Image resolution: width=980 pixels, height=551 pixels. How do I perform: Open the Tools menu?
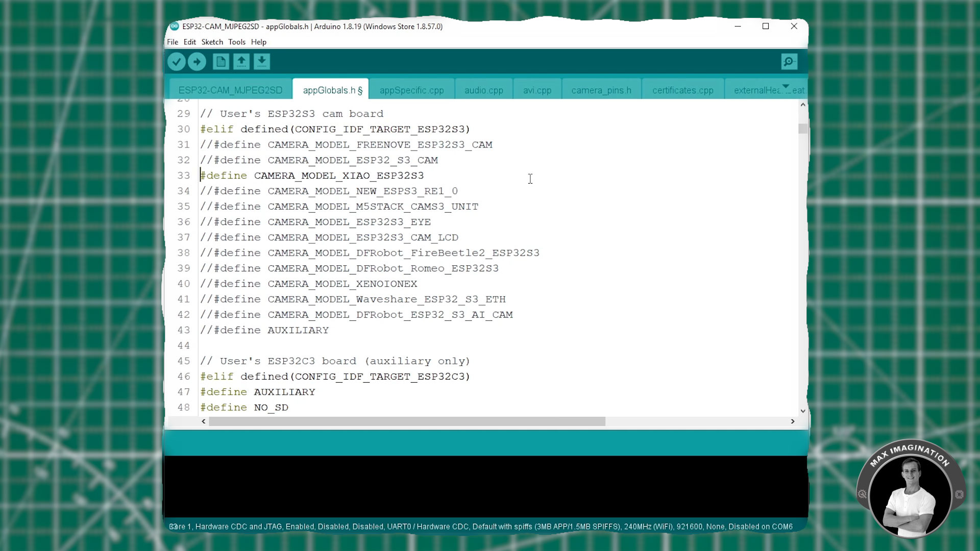[x=236, y=42]
